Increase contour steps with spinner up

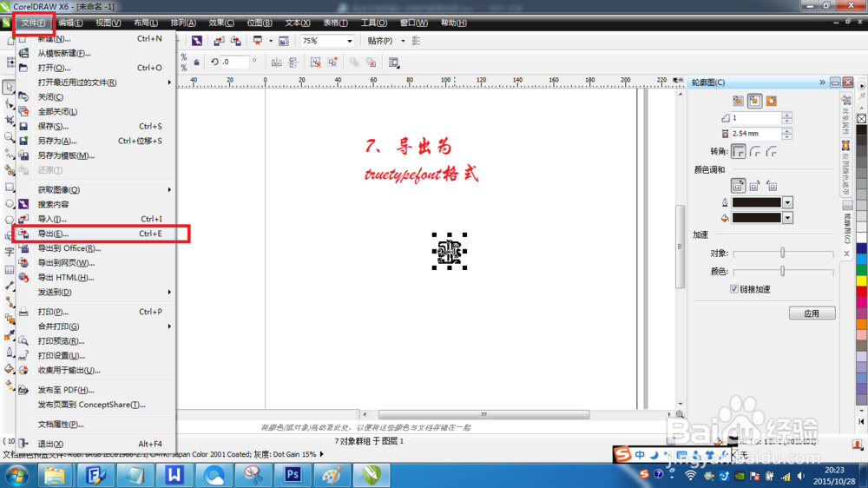[786, 115]
